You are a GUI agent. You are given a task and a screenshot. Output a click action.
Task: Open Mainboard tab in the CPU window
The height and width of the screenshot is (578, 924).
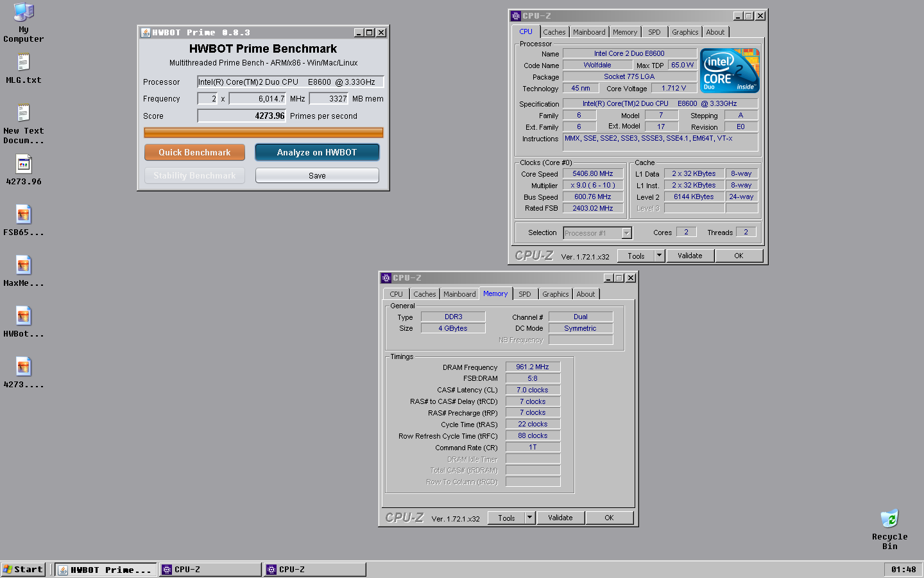[x=589, y=32]
